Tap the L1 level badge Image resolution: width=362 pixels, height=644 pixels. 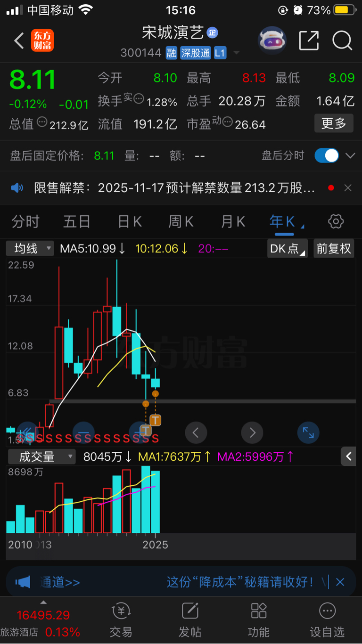pyautogui.click(x=220, y=53)
